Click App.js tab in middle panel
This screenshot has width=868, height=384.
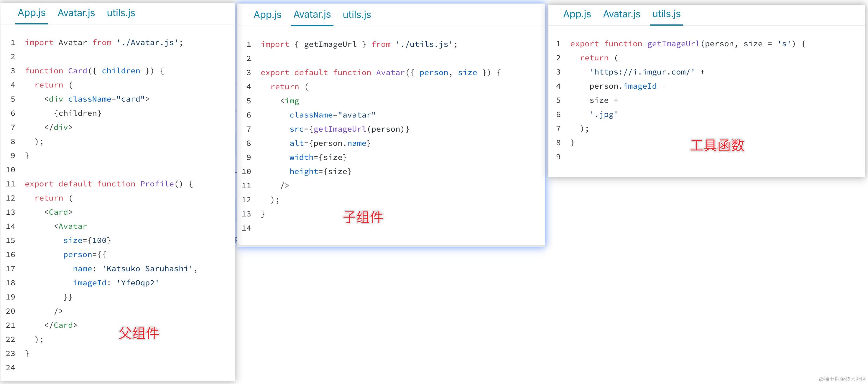pos(267,14)
